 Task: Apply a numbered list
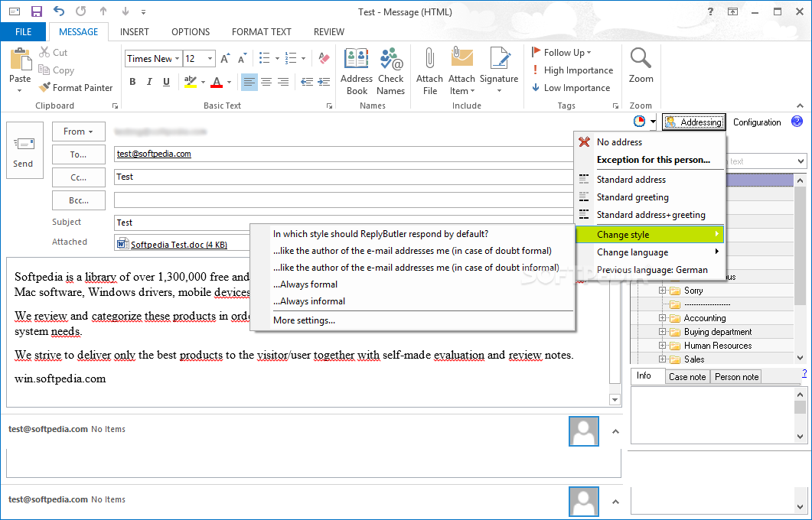tap(291, 58)
